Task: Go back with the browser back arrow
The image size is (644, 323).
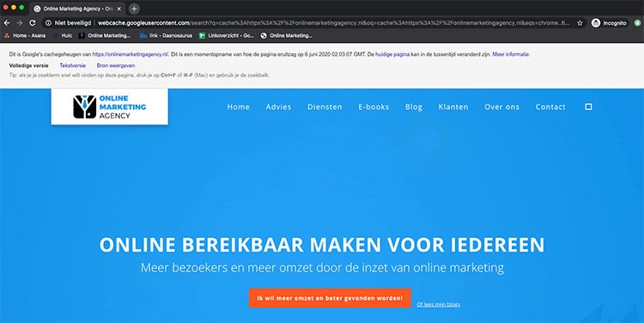Action: [x=7, y=23]
